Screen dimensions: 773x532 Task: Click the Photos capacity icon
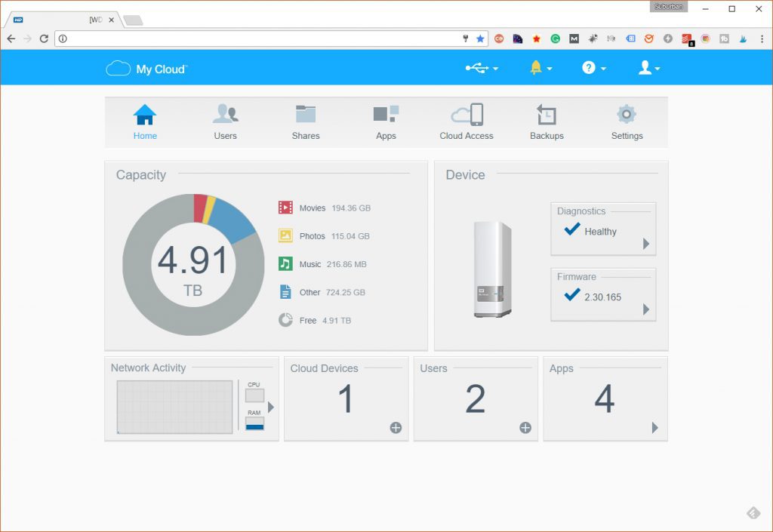click(x=285, y=235)
